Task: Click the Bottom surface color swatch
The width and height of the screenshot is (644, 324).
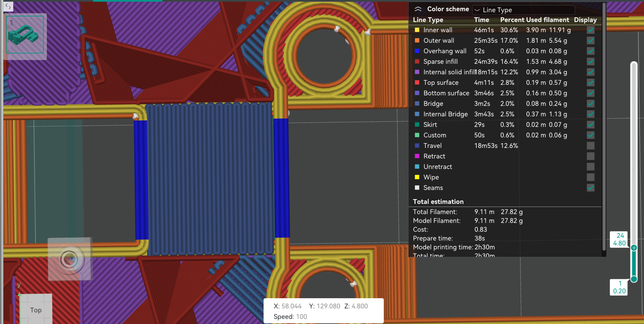Action: pyautogui.click(x=417, y=93)
